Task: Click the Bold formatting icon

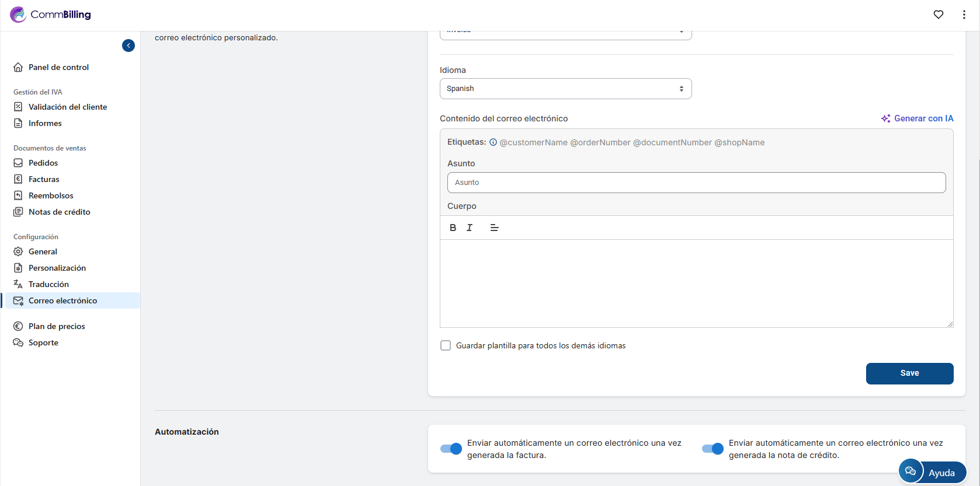Action: pos(453,228)
